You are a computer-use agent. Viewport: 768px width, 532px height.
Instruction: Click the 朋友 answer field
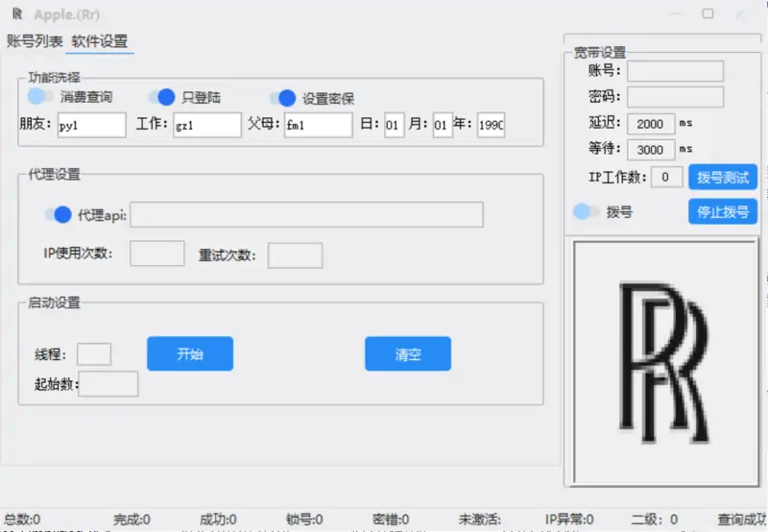pyautogui.click(x=91, y=125)
